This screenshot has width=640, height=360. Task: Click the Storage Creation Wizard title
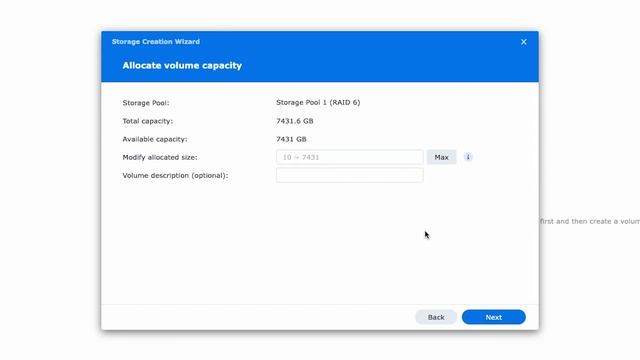(x=156, y=42)
